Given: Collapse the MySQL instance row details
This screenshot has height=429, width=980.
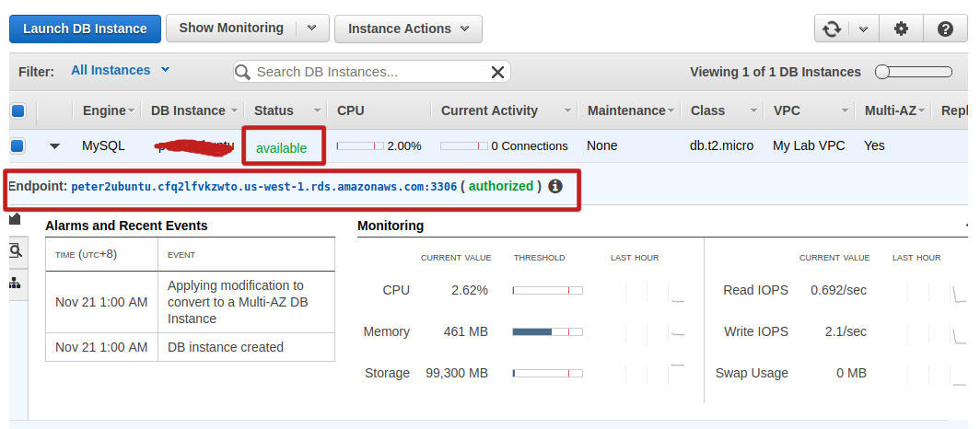Looking at the screenshot, I should [x=54, y=145].
